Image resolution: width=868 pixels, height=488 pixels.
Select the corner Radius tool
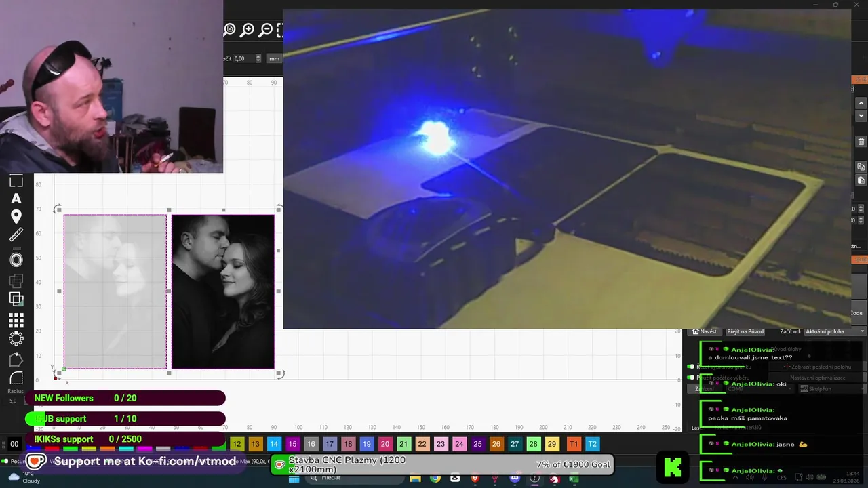click(x=16, y=379)
